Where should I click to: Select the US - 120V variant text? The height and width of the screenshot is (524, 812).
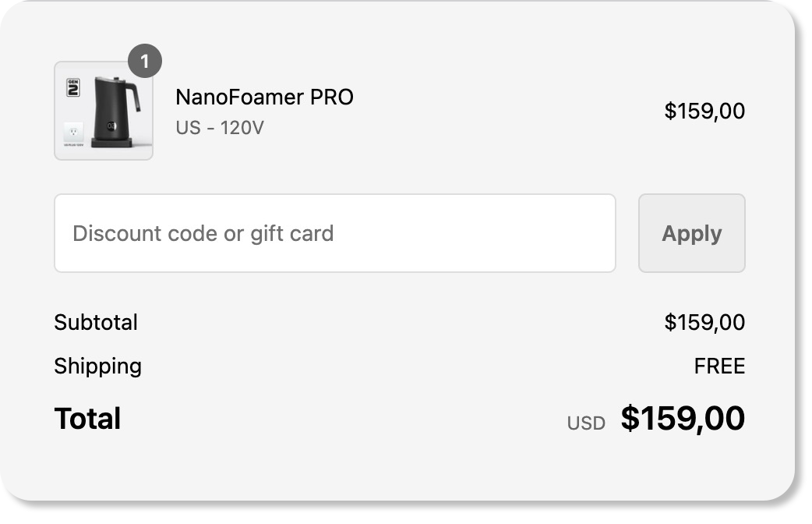click(x=220, y=127)
